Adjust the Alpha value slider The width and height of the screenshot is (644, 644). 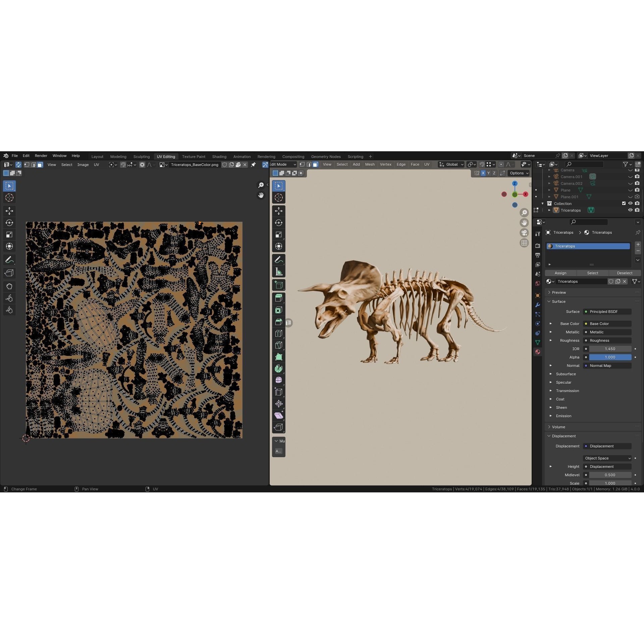pos(610,357)
